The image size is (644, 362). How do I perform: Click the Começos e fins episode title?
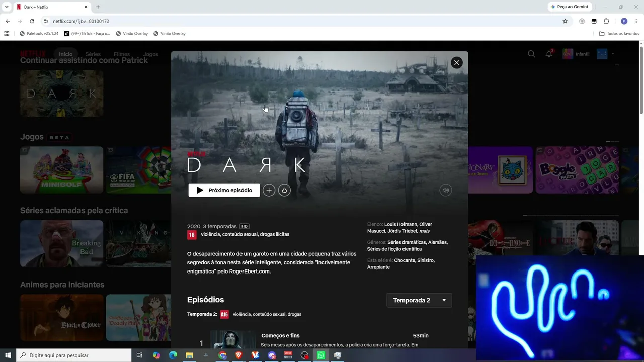(x=280, y=336)
